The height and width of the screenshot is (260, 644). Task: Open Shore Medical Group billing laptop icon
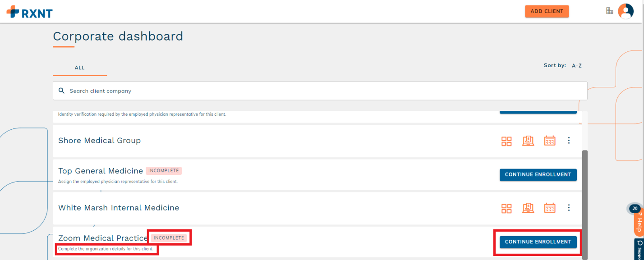point(528,141)
